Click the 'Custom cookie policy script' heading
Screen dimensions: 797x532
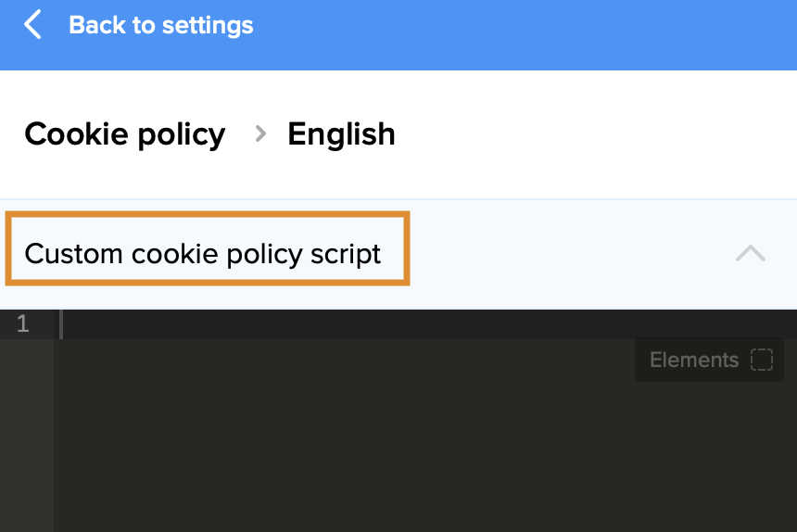click(x=203, y=253)
